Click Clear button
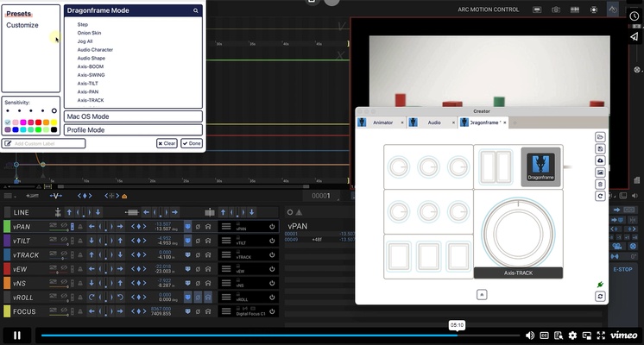Screen dimensions: 644x345 [167, 143]
